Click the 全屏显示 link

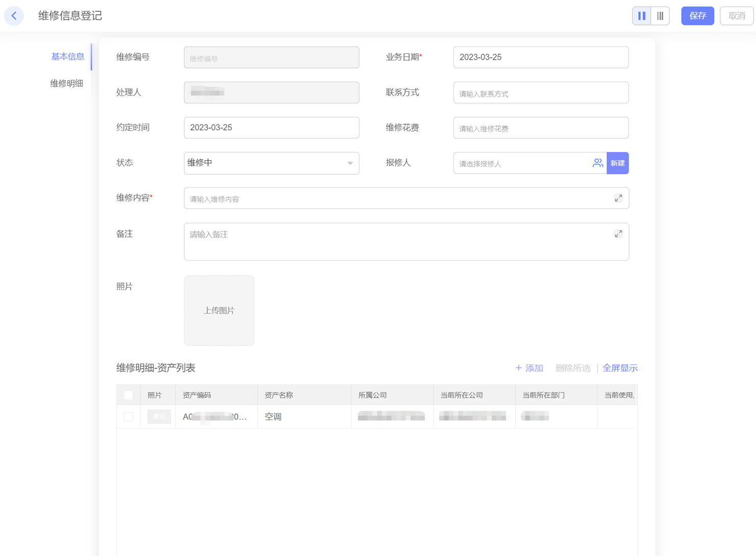tap(620, 368)
